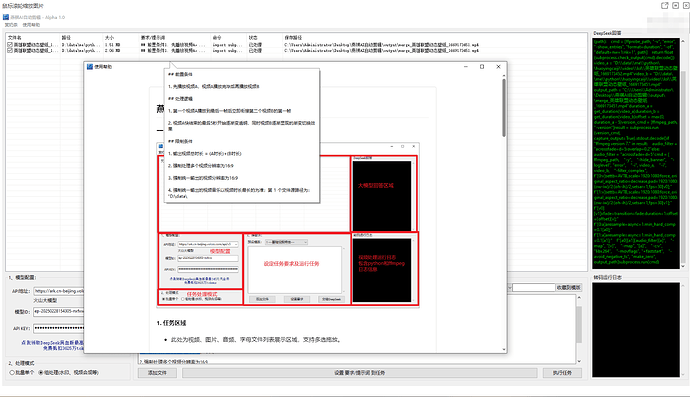Screen dimensions: 690x397
Task: Click the 添加文件 button
Action: click(x=157, y=373)
